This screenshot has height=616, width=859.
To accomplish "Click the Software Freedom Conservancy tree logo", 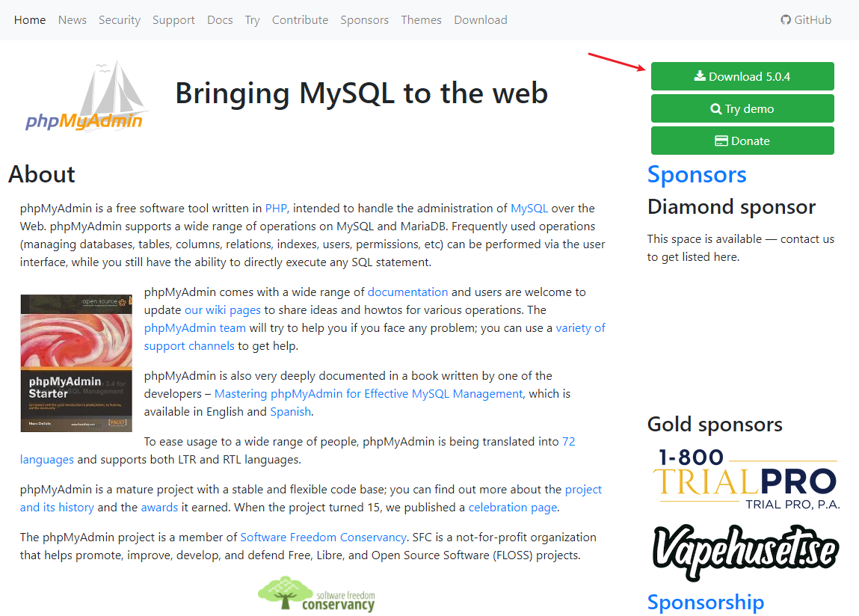I will click(317, 594).
